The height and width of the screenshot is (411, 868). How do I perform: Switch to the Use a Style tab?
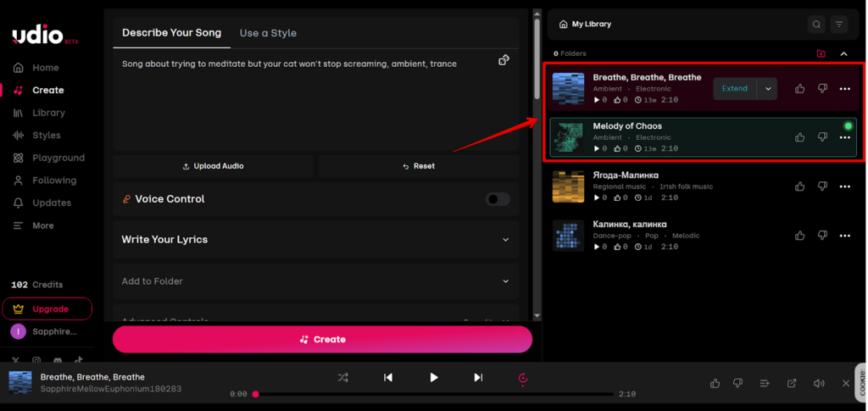pyautogui.click(x=268, y=33)
